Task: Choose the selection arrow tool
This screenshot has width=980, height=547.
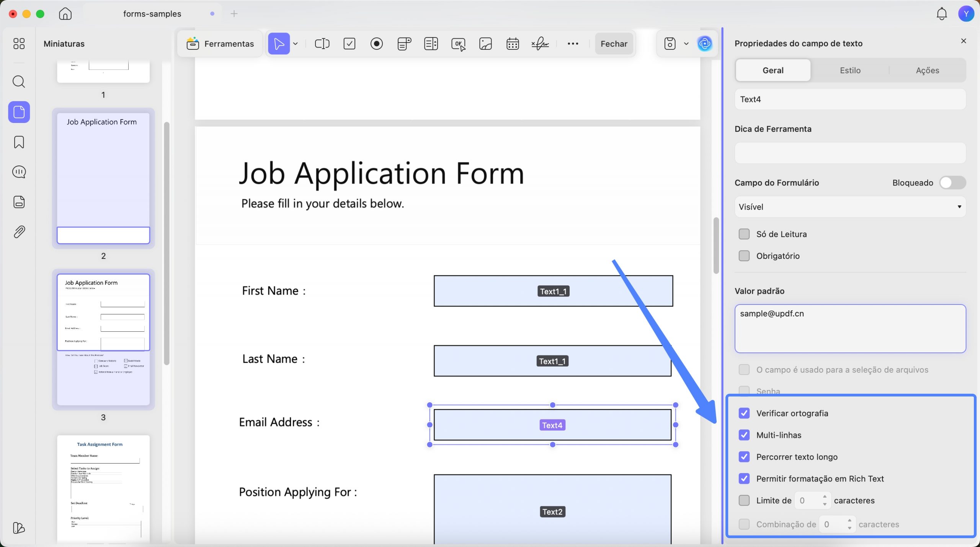Action: coord(279,44)
